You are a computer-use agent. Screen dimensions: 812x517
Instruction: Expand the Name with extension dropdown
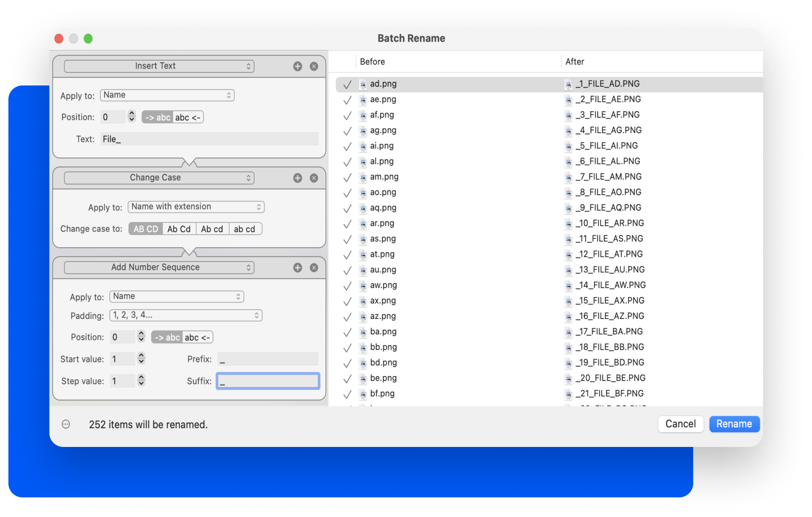(x=196, y=207)
